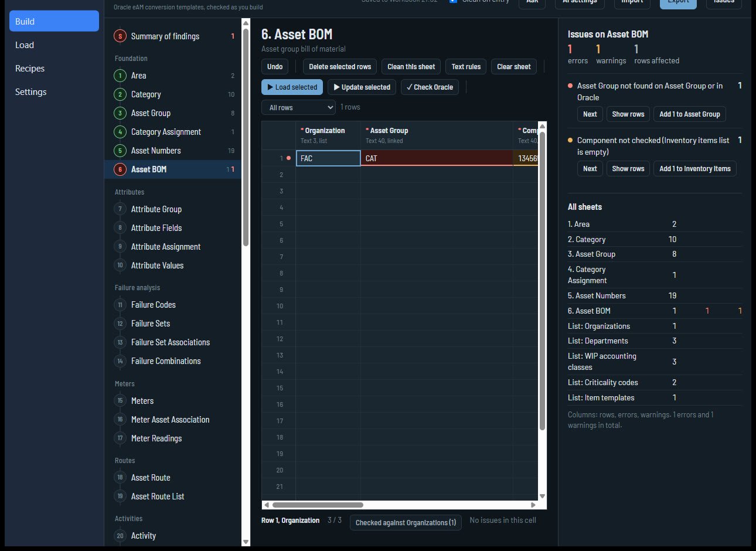Go to Asset Numbers step 5 icon
756x551 pixels.
coord(120,151)
